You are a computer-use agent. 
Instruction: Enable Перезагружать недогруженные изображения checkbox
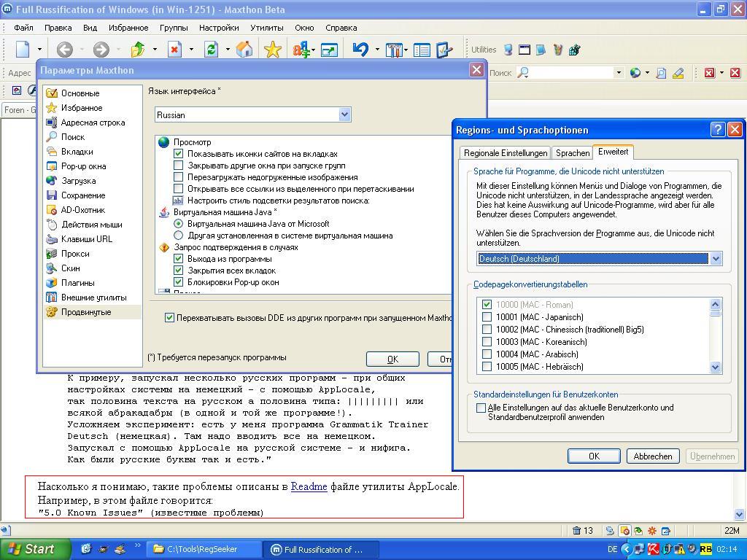(x=178, y=177)
